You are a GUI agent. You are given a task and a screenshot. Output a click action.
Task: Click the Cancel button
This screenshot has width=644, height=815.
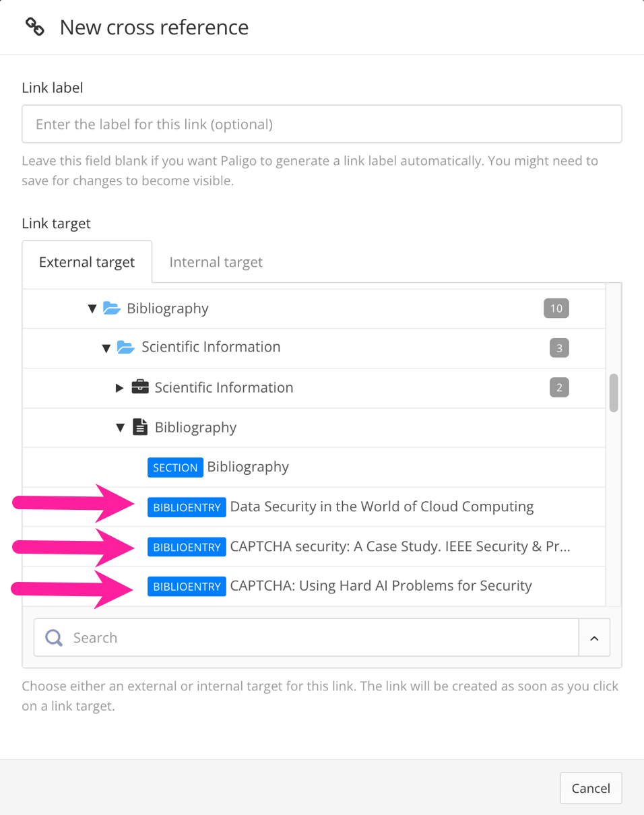(591, 787)
